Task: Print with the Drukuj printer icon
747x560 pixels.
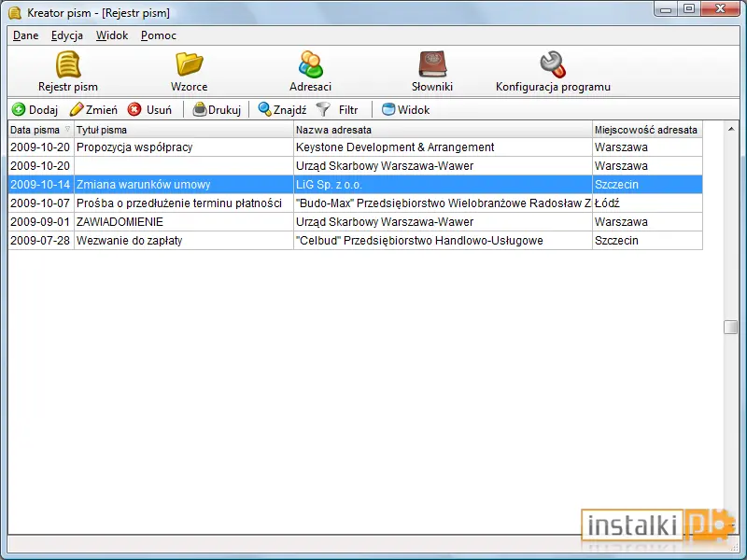Action: tap(200, 109)
